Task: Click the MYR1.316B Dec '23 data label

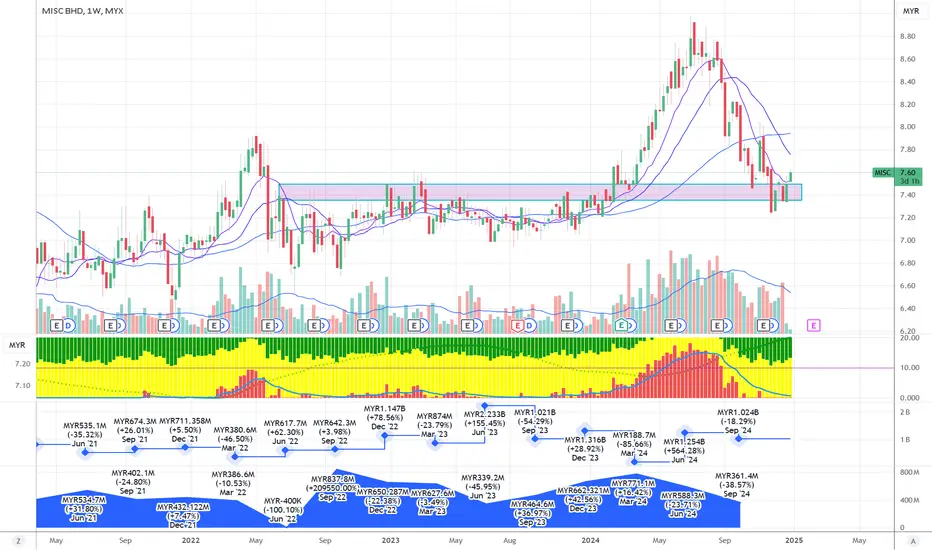Action: 585,449
